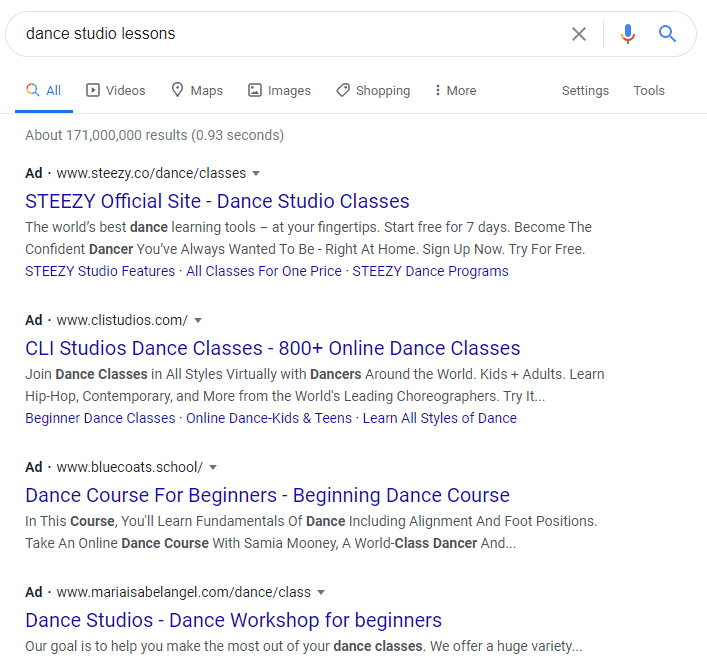This screenshot has height=671, width=707.
Task: Open 'Dance Course For Beginners - Beginning Dance Course'
Action: coord(267,495)
